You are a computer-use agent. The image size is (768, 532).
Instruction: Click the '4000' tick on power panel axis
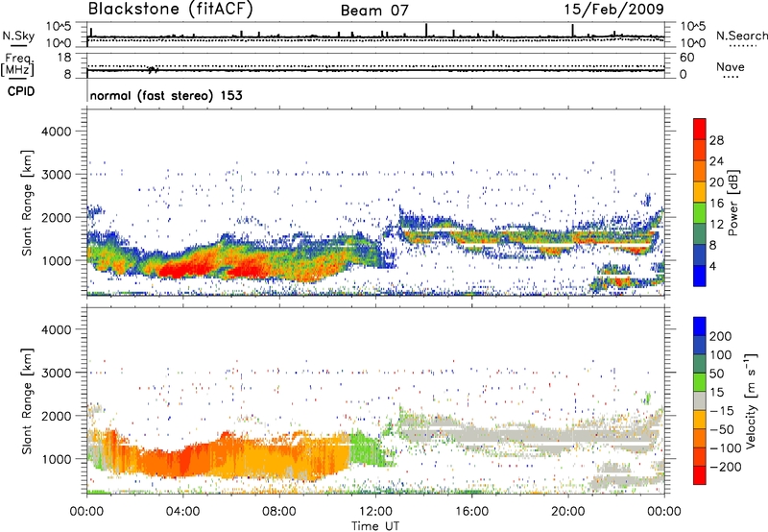[56, 132]
